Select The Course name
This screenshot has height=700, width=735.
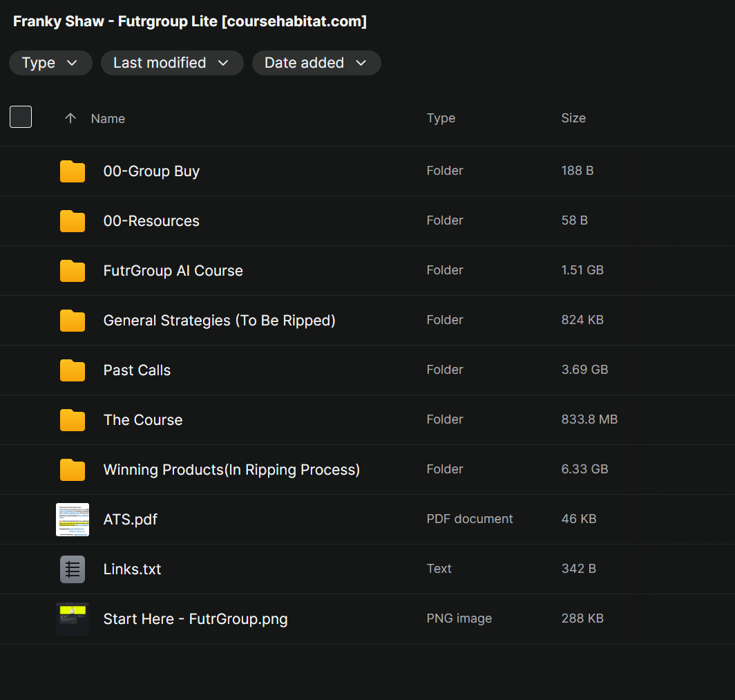click(143, 419)
